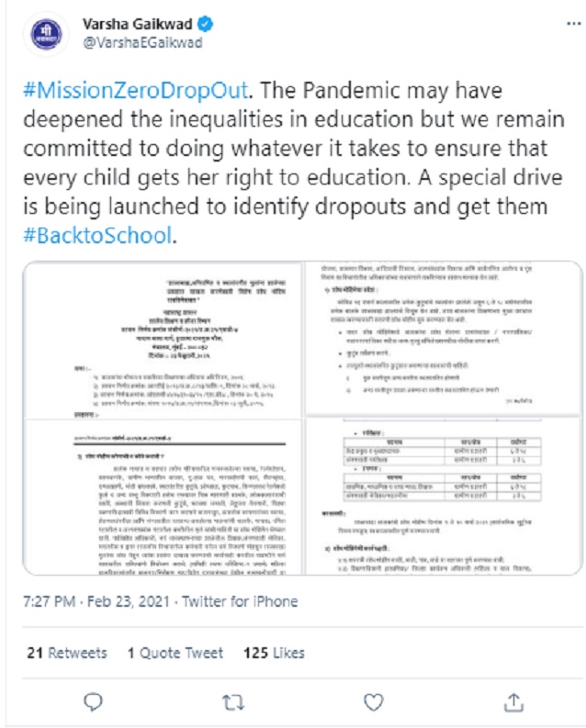This screenshot has width=586, height=728.
Task: Click the @VarshaEGaikwad handle
Action: pos(142,42)
